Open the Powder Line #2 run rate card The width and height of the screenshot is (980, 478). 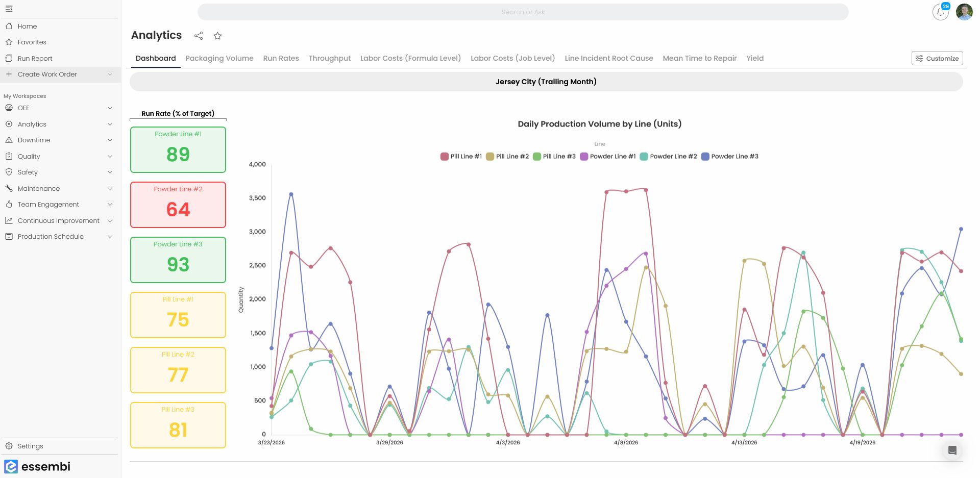coord(178,205)
